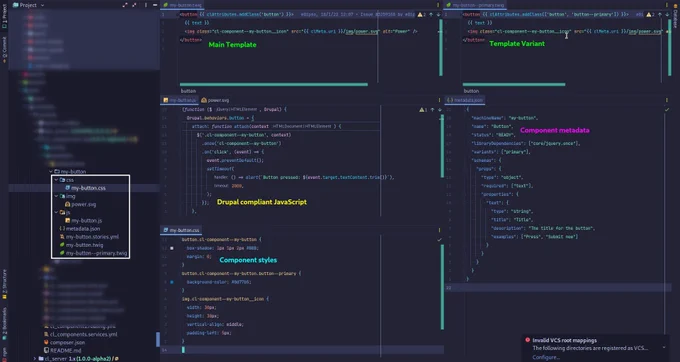Click the css folder icon
The height and width of the screenshot is (362, 680).
(62, 180)
